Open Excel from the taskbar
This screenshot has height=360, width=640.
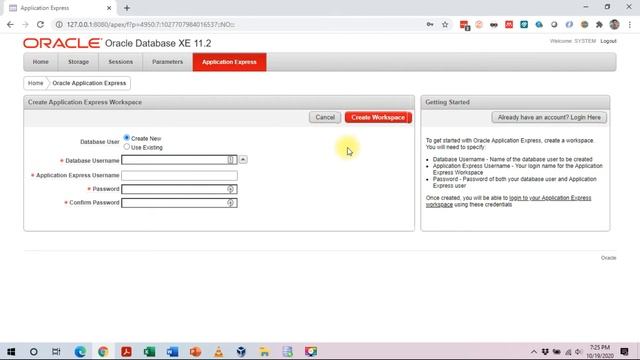point(149,351)
